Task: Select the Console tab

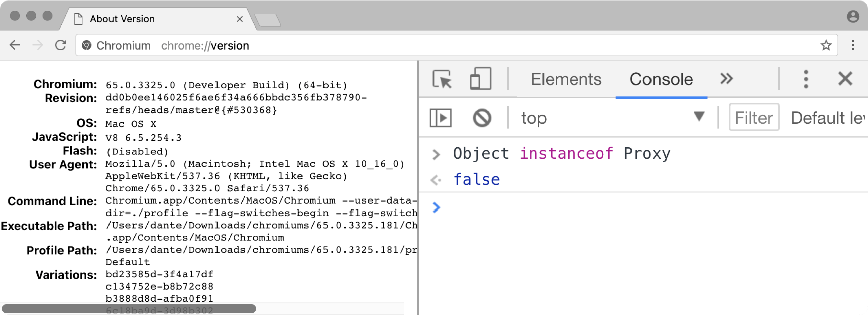Action: coord(661,79)
